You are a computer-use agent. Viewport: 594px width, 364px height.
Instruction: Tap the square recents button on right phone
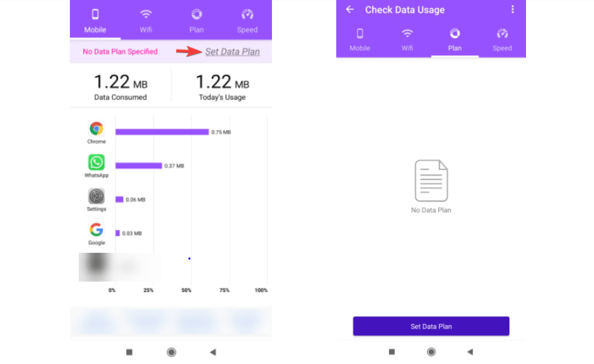(x=392, y=352)
